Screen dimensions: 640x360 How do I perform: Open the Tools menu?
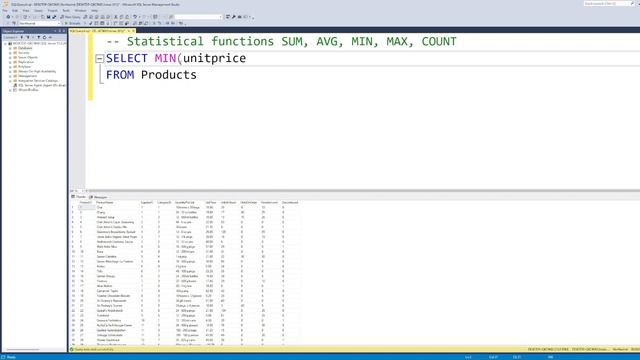[66, 11]
